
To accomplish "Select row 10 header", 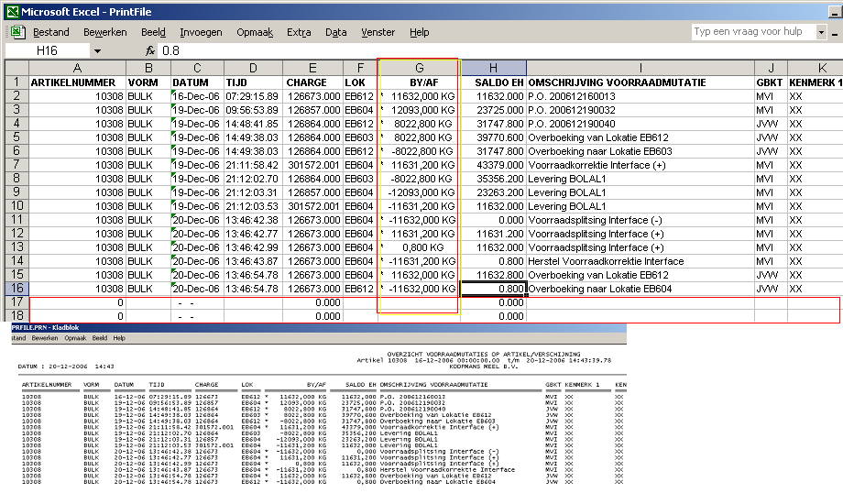I will pyautogui.click(x=16, y=206).
